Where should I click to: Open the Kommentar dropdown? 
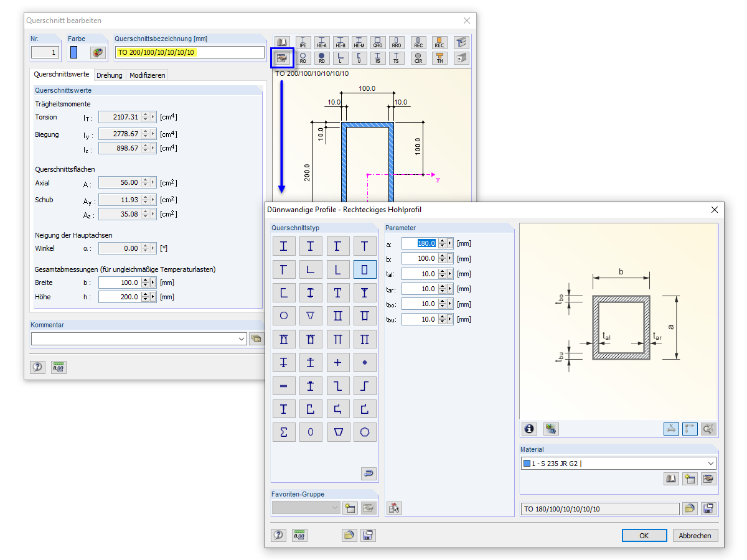pos(242,338)
